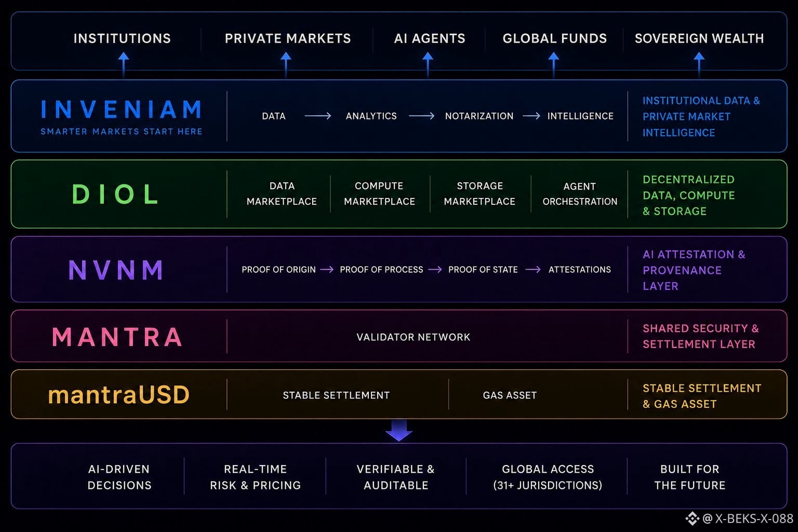The image size is (798, 532).
Task: Click the purple NVNM title
Action: (x=116, y=270)
